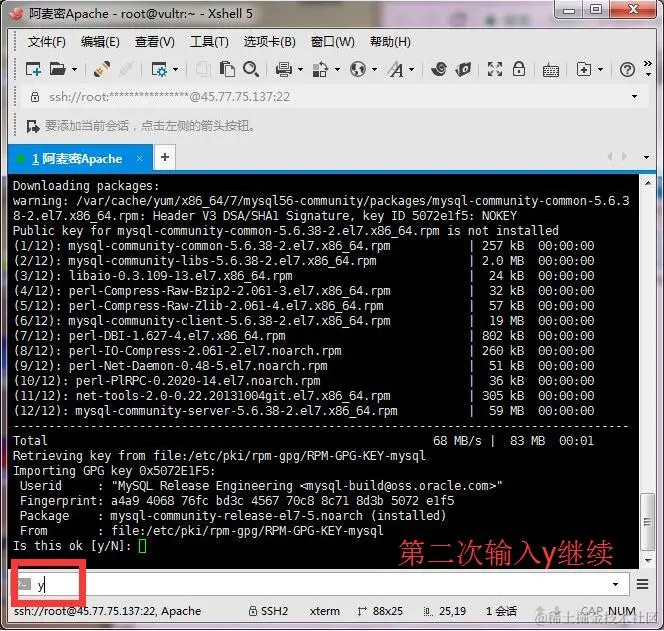Expand the Print dropdown arrow
Viewport: 664px width, 631px height.
click(x=300, y=69)
